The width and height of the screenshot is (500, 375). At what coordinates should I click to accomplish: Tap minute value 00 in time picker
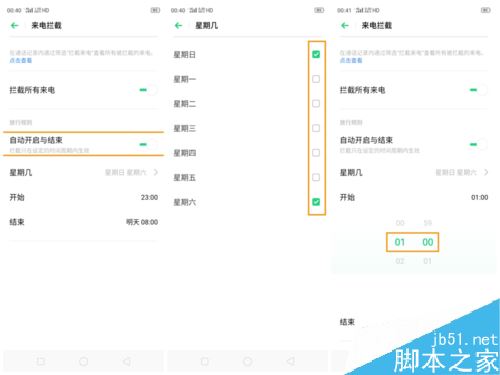pyautogui.click(x=428, y=242)
